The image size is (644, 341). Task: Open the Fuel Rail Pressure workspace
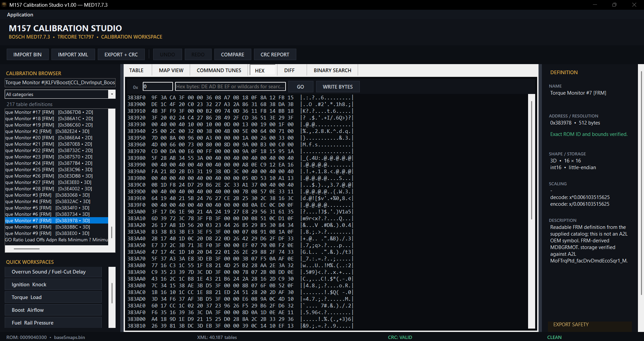pos(53,323)
